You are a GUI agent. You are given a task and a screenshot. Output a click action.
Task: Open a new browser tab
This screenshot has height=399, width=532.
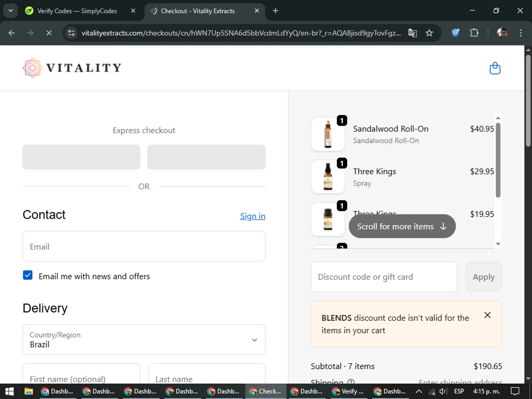coord(276,11)
